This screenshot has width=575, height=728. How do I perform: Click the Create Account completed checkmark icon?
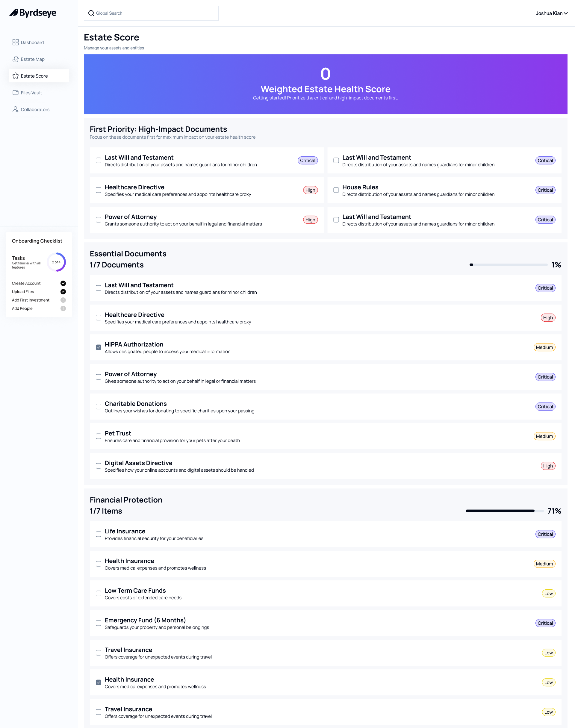coord(63,283)
